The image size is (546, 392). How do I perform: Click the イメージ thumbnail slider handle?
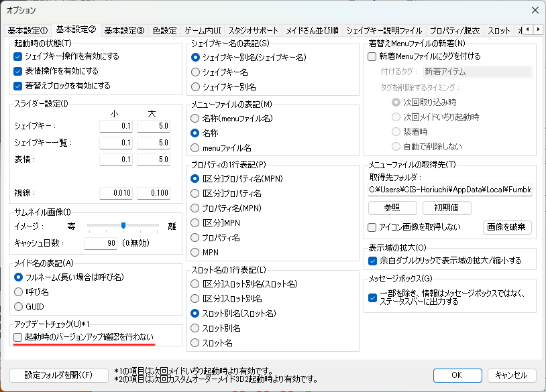123,226
